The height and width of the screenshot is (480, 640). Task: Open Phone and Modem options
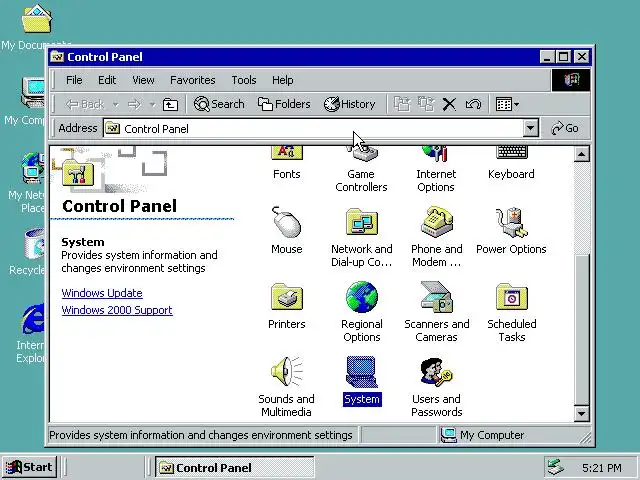(436, 238)
